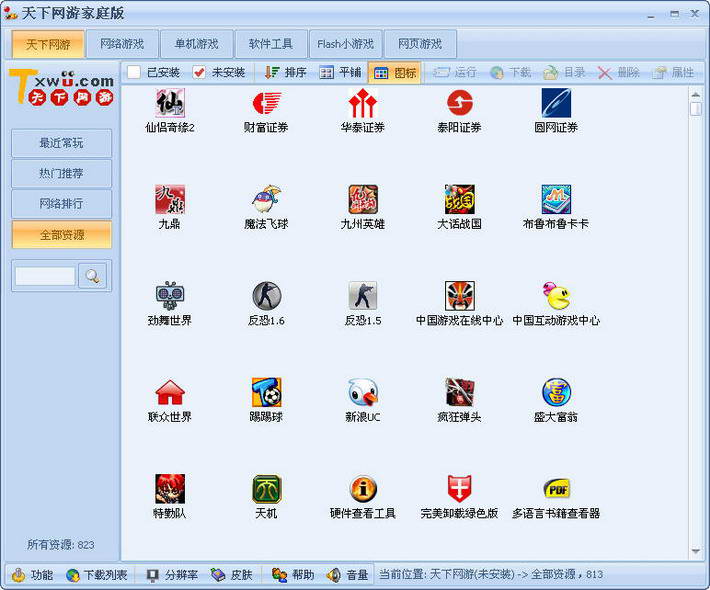Open the 单机游戏 tab
710x590 pixels.
coord(197,44)
